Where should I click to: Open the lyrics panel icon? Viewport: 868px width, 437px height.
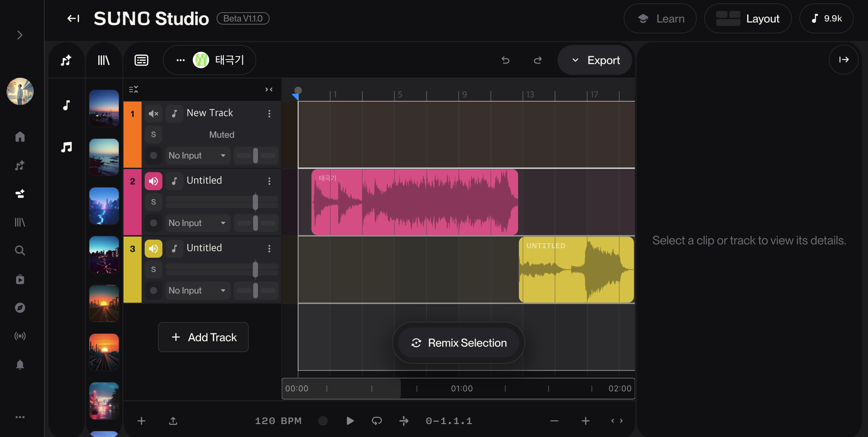141,60
